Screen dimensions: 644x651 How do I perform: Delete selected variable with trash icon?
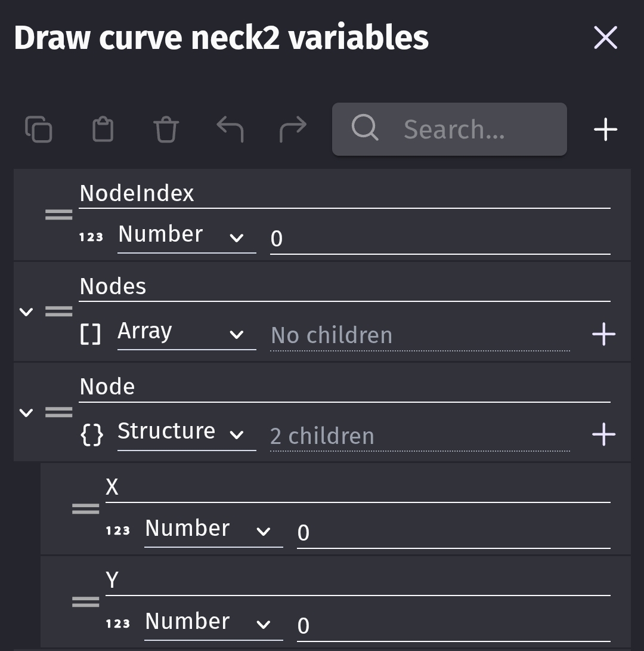coord(166,129)
